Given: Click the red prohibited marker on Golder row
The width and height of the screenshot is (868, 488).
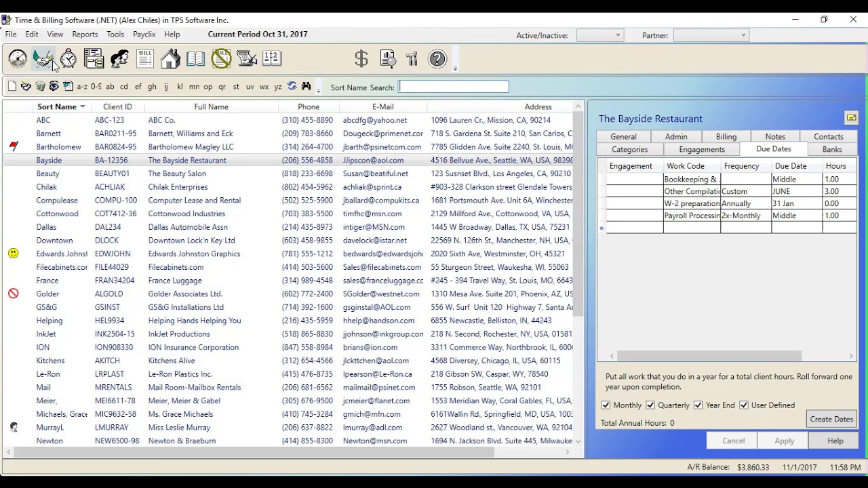Looking at the screenshot, I should coord(13,293).
